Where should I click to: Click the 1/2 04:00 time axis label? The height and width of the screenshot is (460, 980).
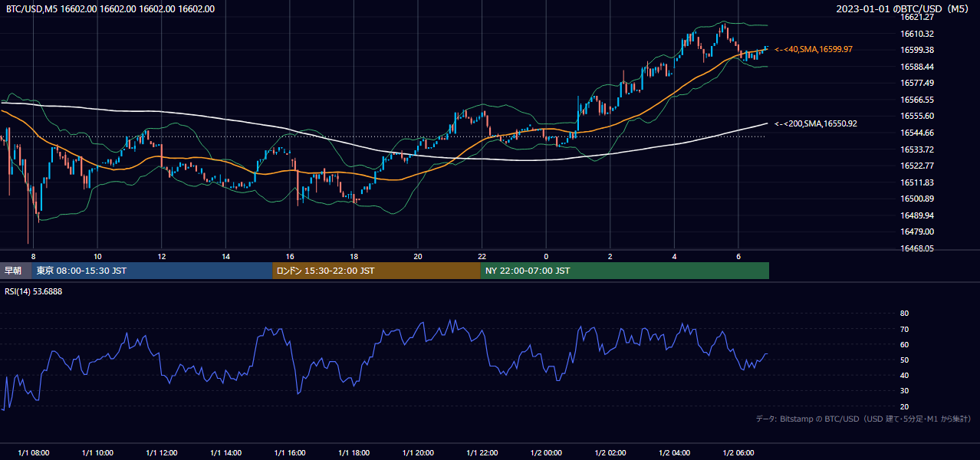[x=674, y=453]
